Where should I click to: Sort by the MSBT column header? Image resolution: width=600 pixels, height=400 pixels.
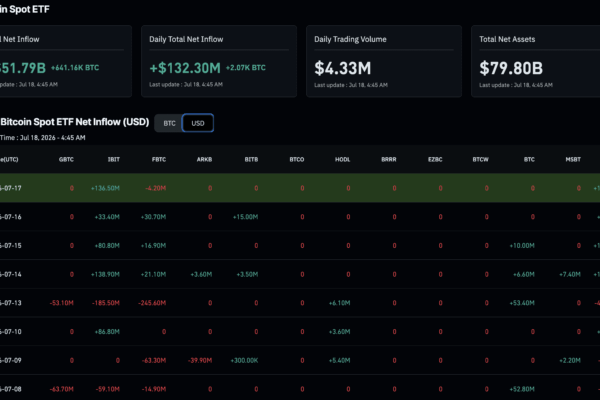click(x=573, y=159)
